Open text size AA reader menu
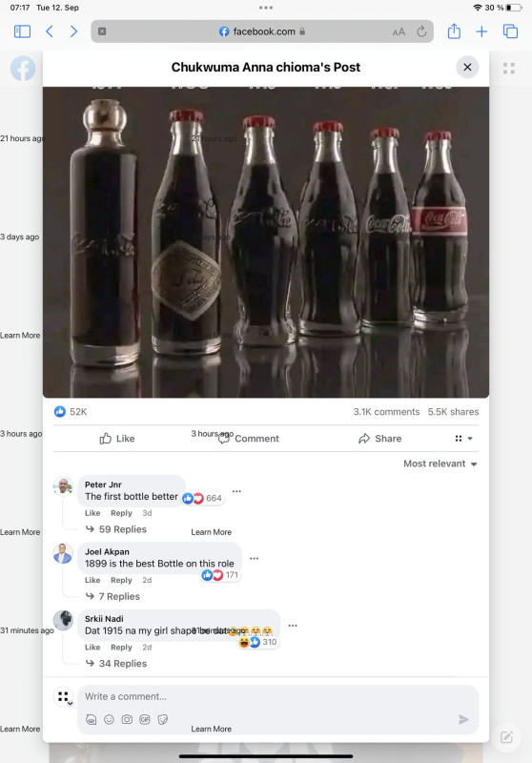The image size is (532, 763). pyautogui.click(x=399, y=32)
